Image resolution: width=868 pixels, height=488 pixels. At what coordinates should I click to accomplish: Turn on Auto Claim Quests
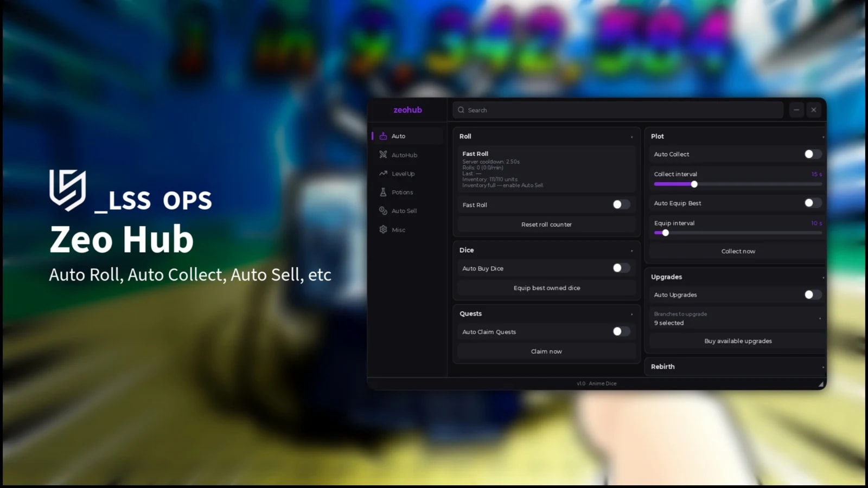pos(621,331)
